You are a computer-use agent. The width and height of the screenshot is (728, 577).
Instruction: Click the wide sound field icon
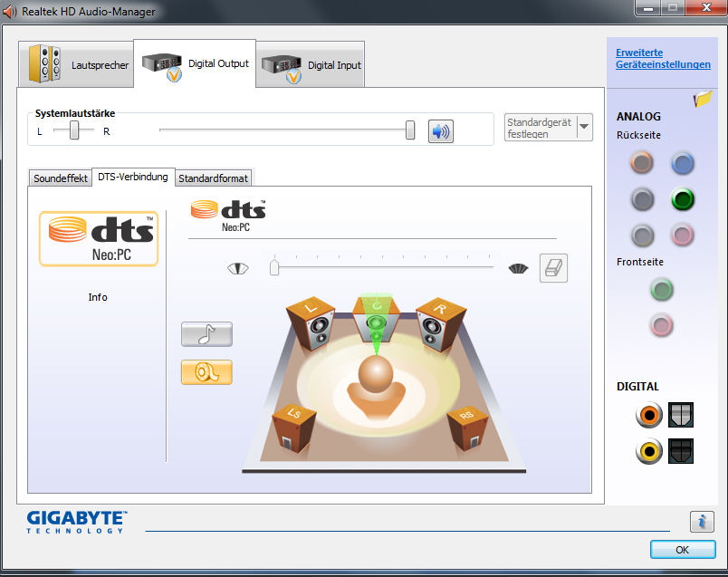pos(518,268)
